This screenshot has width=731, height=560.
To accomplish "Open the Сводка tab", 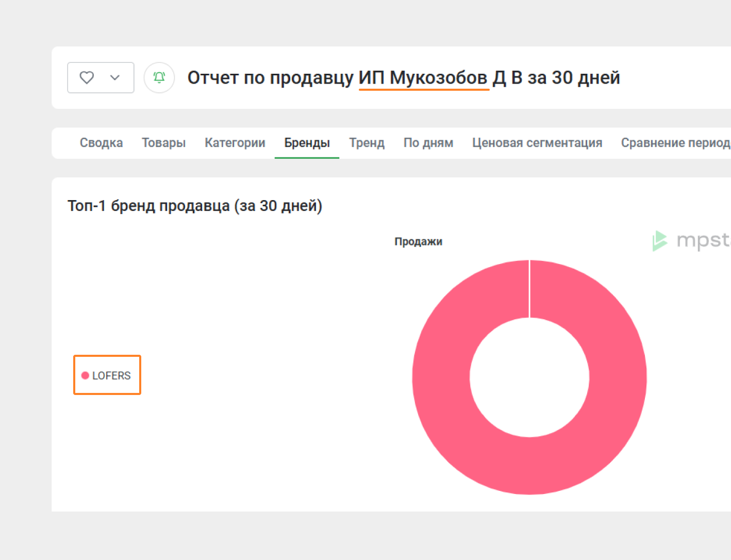I will click(101, 143).
